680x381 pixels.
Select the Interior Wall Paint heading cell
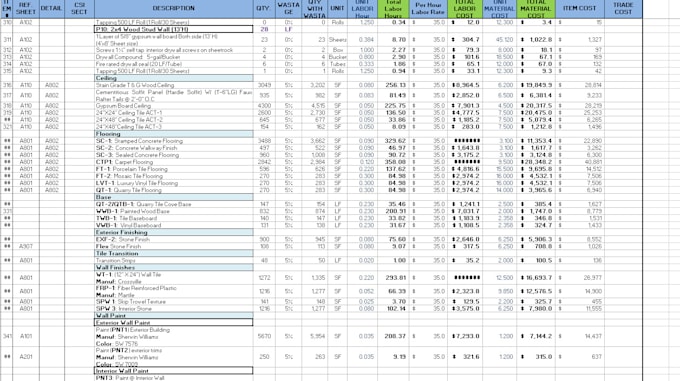click(173, 371)
